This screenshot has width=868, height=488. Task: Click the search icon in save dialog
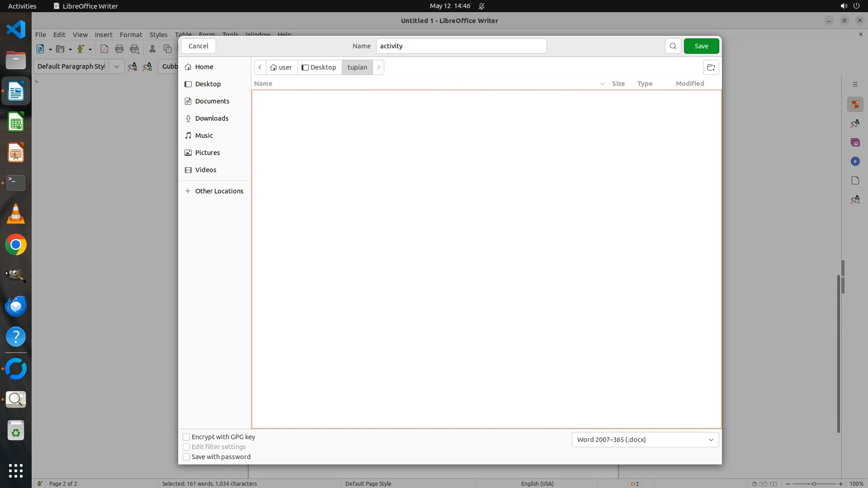tap(673, 46)
